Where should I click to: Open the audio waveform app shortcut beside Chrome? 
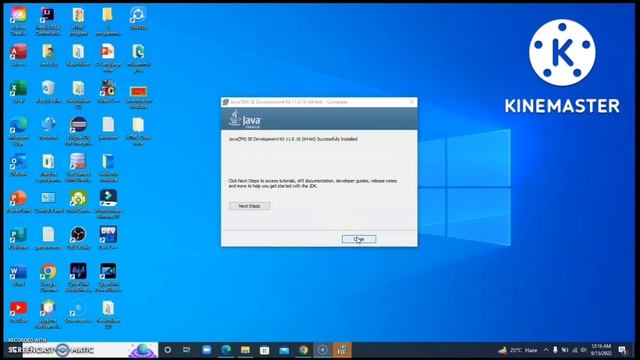[x=78, y=278]
